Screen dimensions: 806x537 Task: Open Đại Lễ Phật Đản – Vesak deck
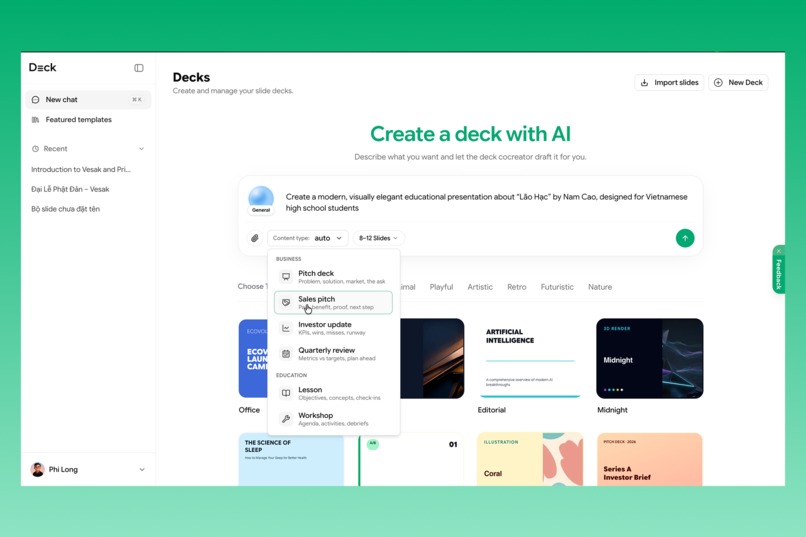[70, 189]
